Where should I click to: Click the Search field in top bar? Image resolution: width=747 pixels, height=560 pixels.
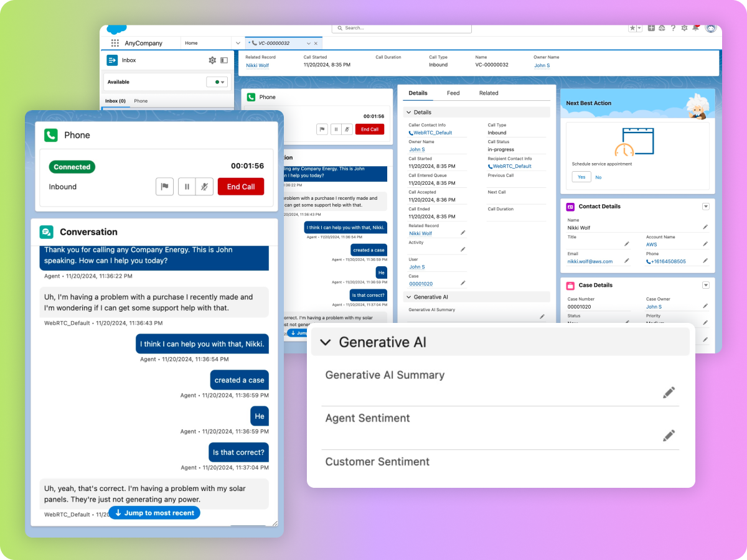pyautogui.click(x=402, y=28)
